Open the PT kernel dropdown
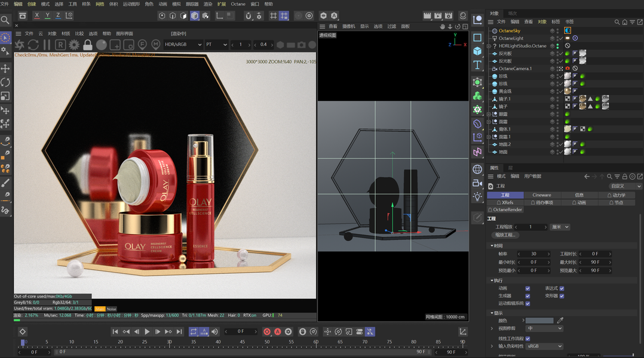The height and width of the screenshot is (358, 644). point(216,44)
